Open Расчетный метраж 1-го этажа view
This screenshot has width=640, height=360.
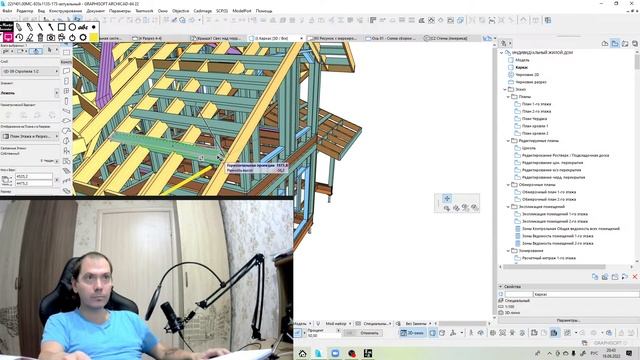[x=549, y=258]
